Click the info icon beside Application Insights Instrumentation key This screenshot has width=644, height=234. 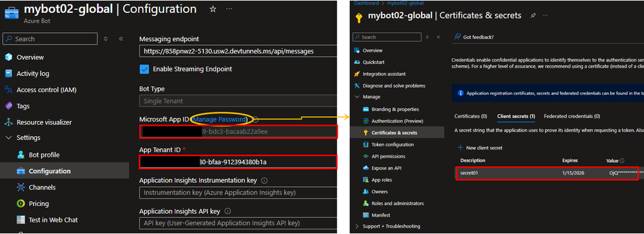(264, 180)
